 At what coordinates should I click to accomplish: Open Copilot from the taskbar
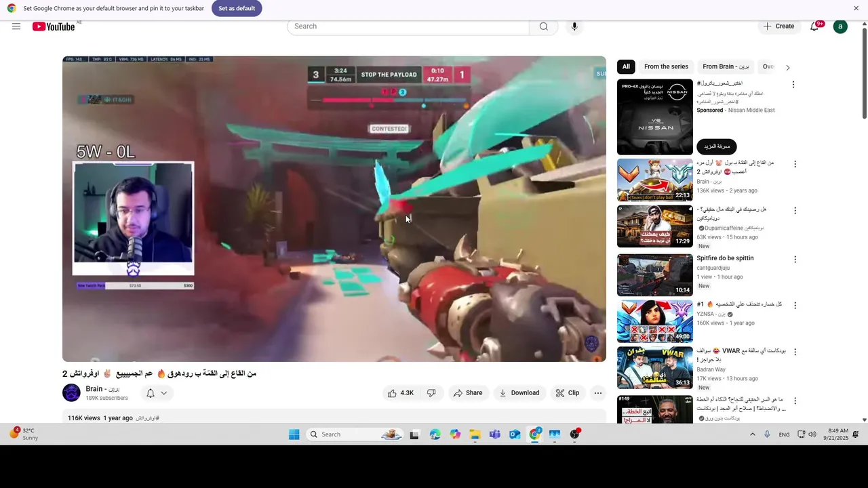[455, 434]
